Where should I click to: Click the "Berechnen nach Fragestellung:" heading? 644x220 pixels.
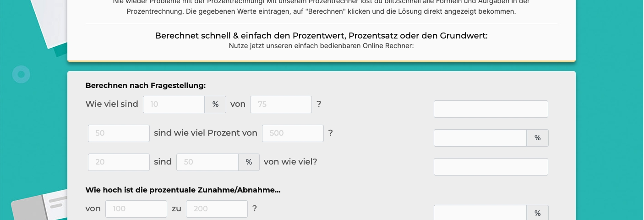pyautogui.click(x=146, y=86)
